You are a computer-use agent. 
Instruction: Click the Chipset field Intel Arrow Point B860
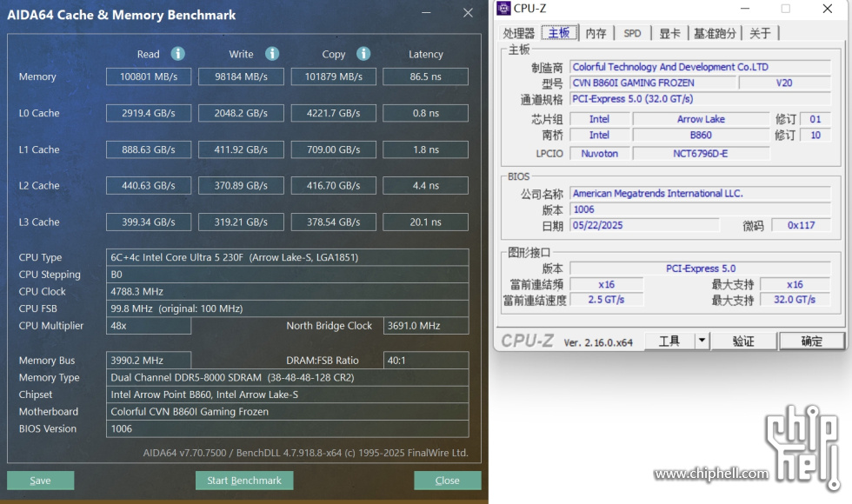click(288, 395)
